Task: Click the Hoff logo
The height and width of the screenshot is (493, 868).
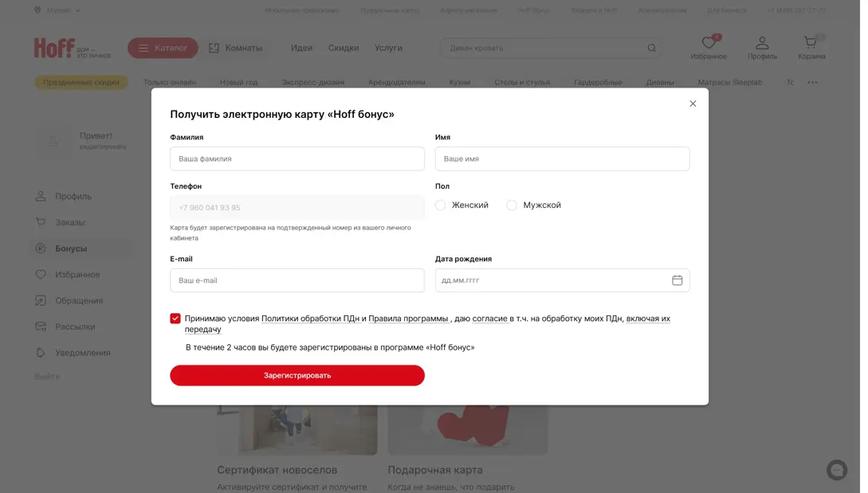Action: coord(54,48)
